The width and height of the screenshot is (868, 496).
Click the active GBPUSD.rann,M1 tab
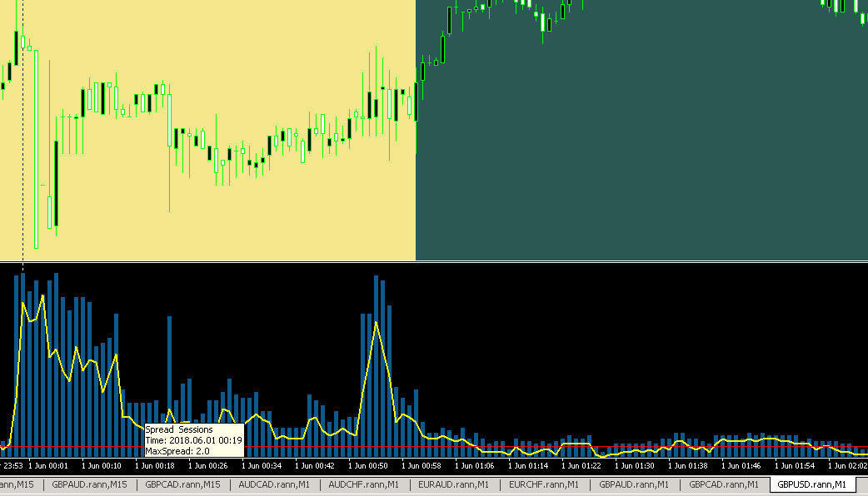tap(811, 484)
